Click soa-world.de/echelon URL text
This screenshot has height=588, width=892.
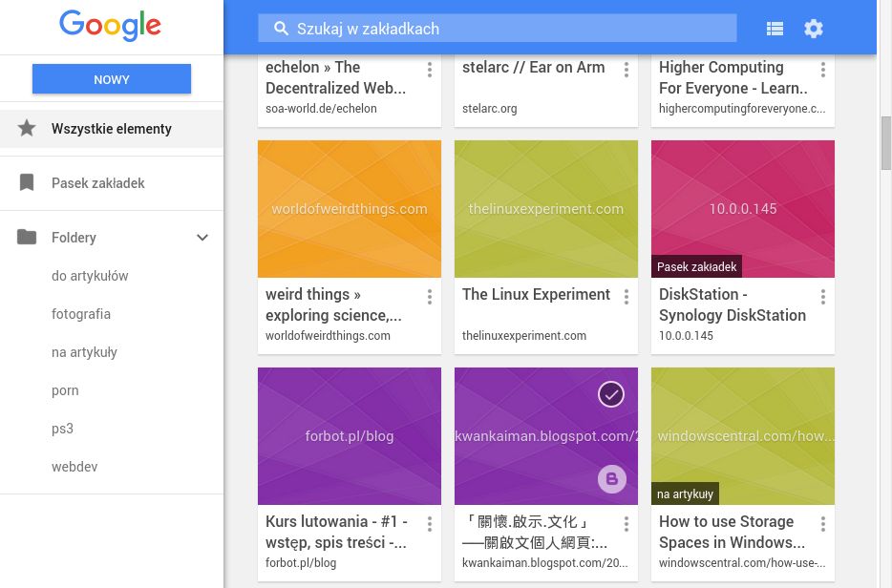pos(321,109)
